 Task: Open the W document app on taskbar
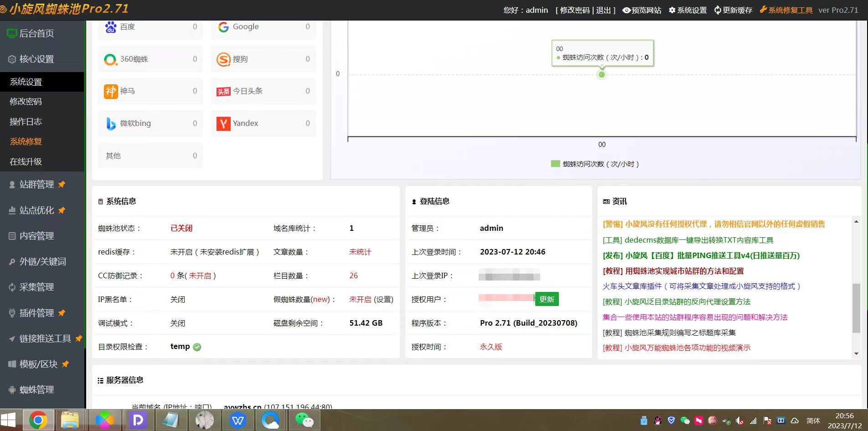point(238,420)
